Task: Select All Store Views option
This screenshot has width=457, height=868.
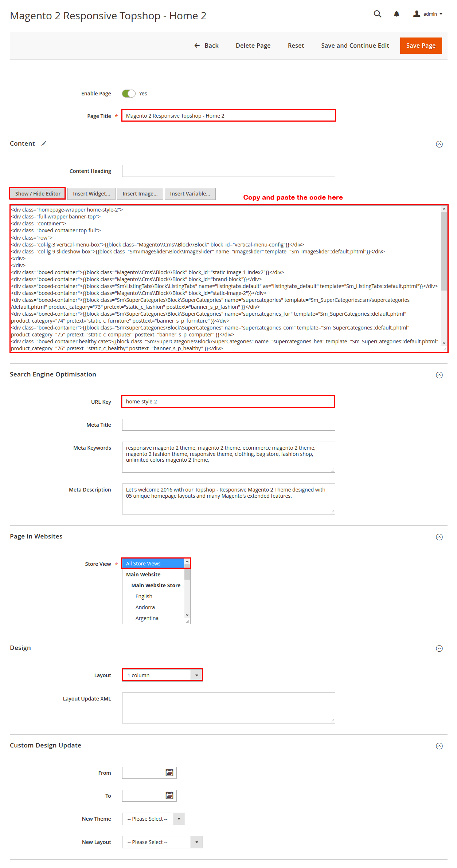Action: 153,564
